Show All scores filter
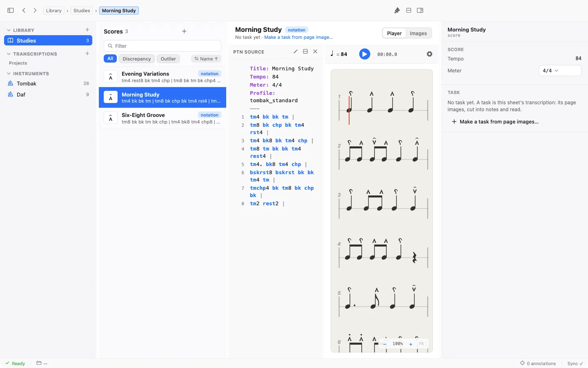Image resolution: width=588 pixels, height=368 pixels. (x=110, y=59)
